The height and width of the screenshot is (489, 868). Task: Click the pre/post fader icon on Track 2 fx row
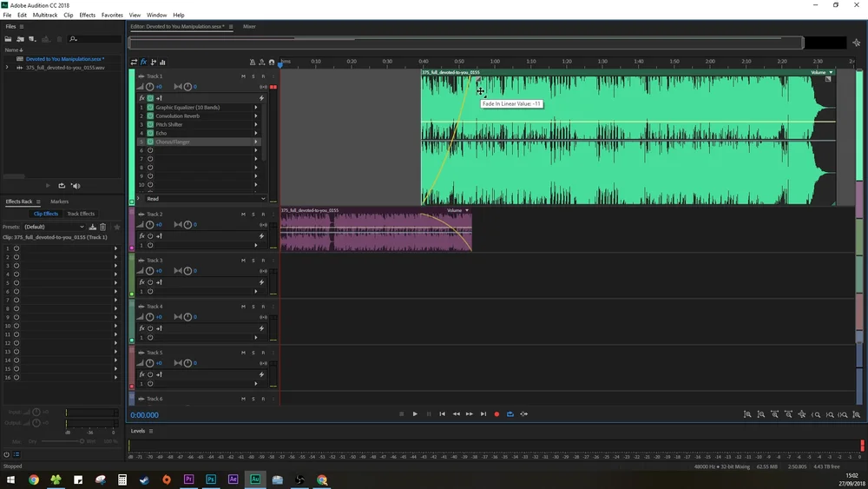[x=159, y=236]
